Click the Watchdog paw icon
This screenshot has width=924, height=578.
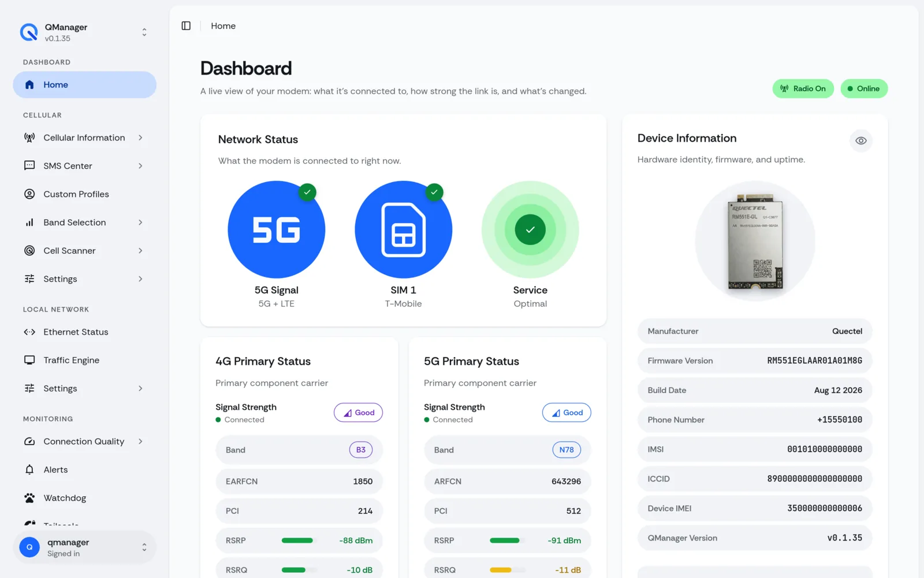(x=29, y=498)
